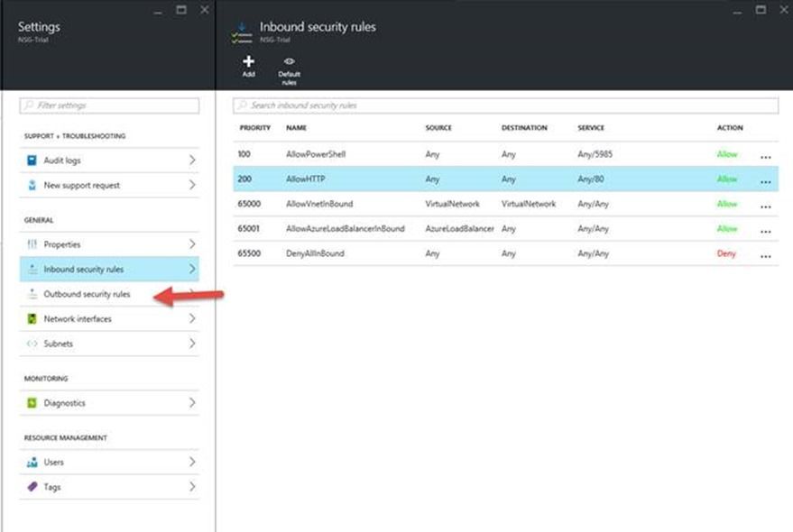
Task: Open Subnets settings entry
Action: (109, 344)
